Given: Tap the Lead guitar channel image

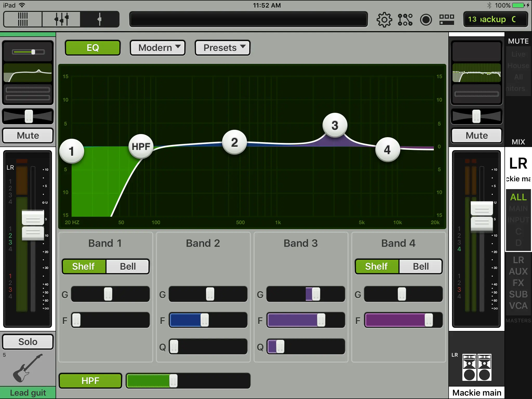Looking at the screenshot, I should click(28, 368).
